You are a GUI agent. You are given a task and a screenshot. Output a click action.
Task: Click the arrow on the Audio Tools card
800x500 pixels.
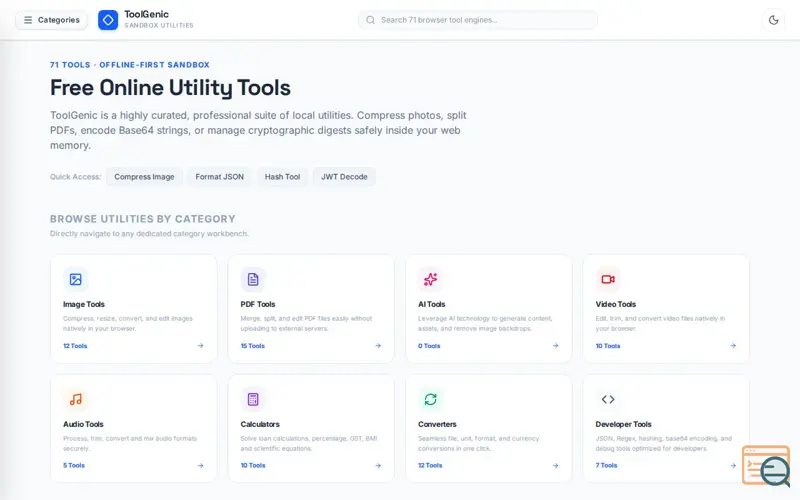[201, 465]
